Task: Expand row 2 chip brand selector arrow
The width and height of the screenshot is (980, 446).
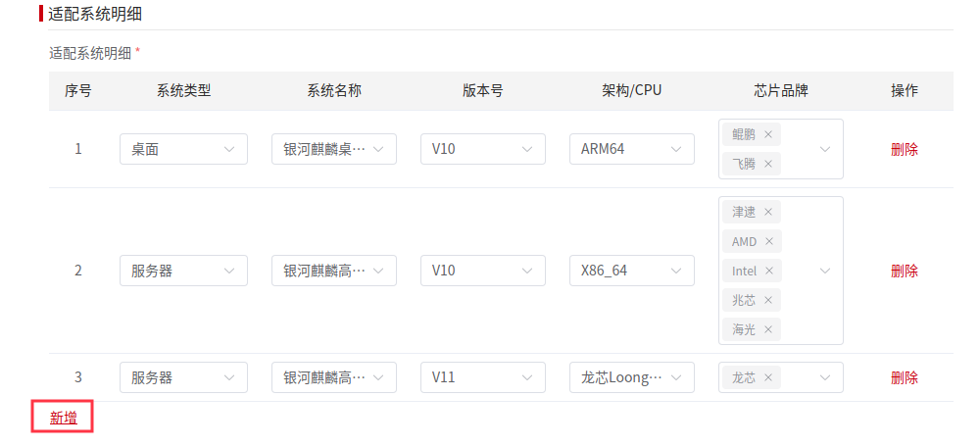Action: (x=825, y=271)
